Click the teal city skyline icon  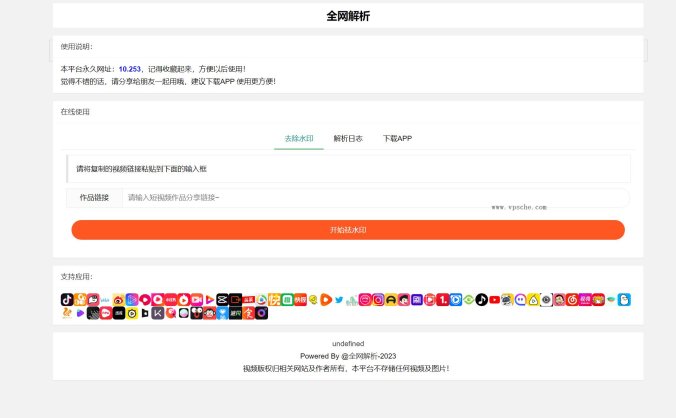(x=352, y=300)
